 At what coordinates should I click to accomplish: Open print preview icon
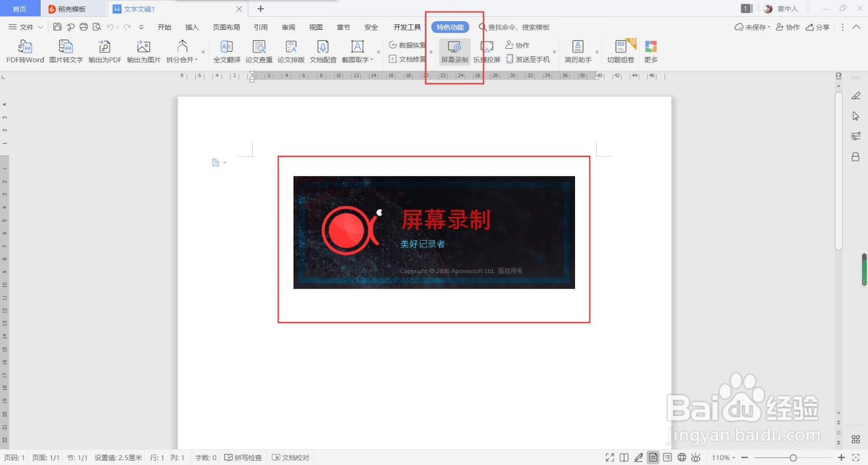coord(97,27)
